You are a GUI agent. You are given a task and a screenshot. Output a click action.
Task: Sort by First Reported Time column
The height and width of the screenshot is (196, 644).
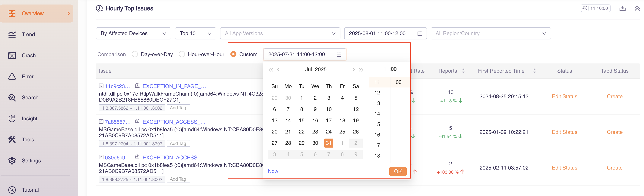[534, 71]
